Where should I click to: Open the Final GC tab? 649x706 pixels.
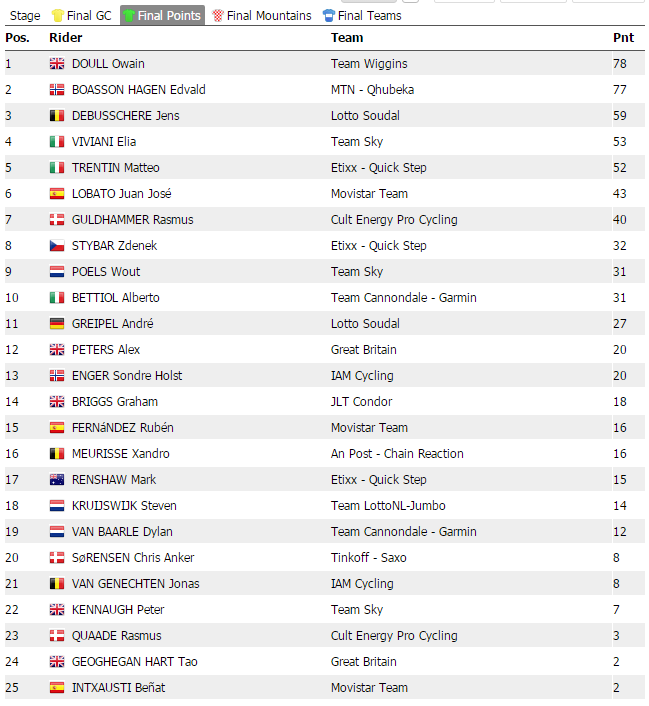[x=89, y=16]
